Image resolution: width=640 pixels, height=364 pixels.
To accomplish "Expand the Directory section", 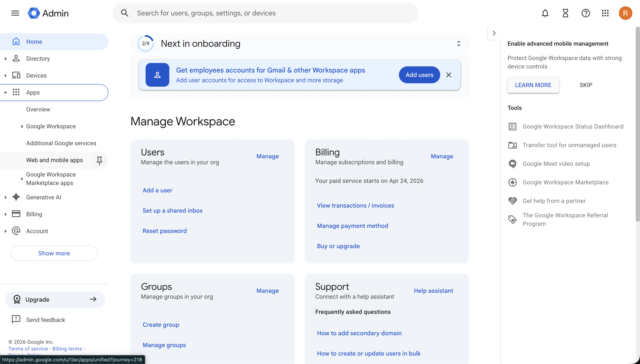I will pyautogui.click(x=6, y=58).
